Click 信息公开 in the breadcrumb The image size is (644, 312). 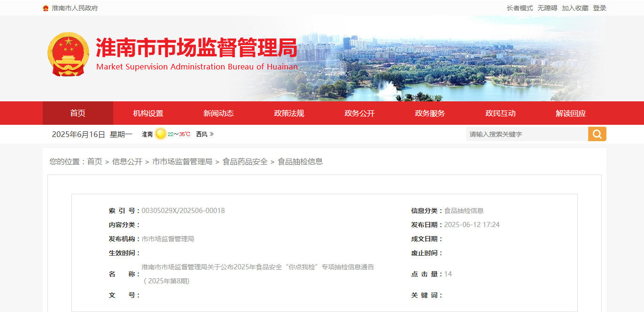pyautogui.click(x=127, y=161)
